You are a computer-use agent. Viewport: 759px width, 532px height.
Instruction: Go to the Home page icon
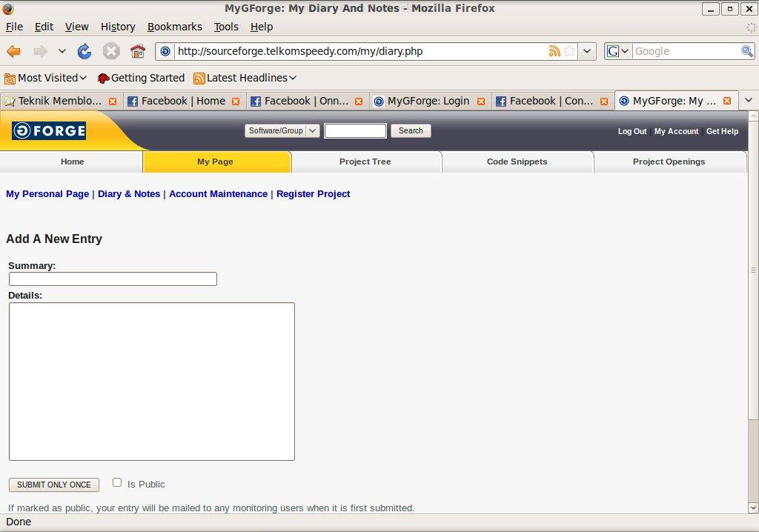click(138, 51)
